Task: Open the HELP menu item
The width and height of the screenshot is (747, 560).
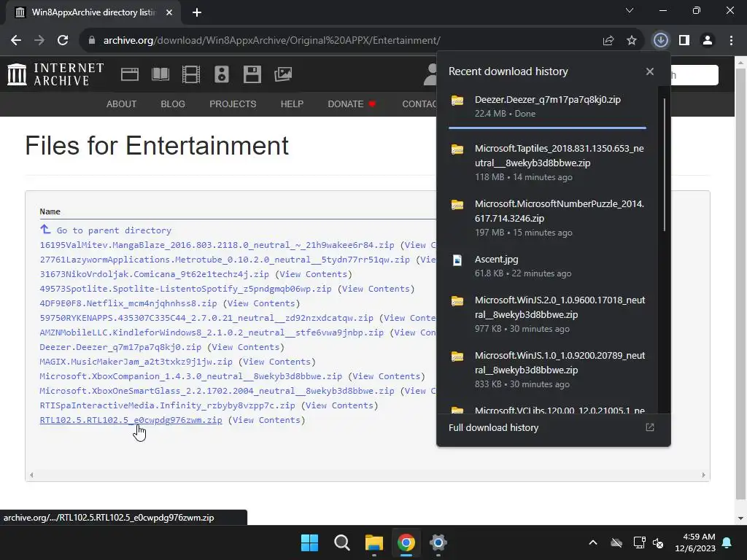Action: pos(292,104)
